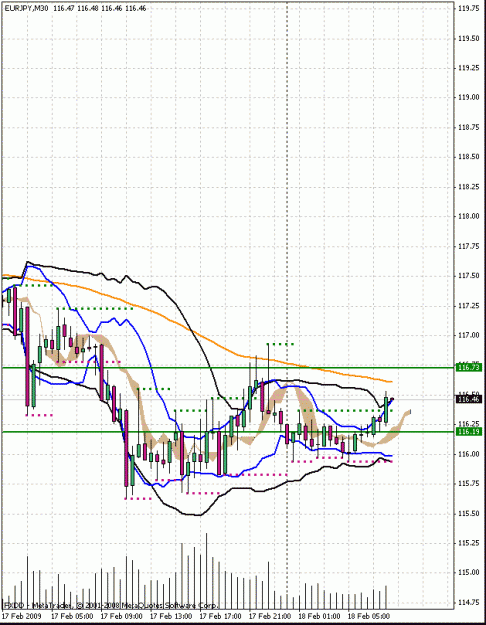Screen dimensions: 486x625
Task: Click the 17 Feb 2009 time axis label
Action: 22,616
